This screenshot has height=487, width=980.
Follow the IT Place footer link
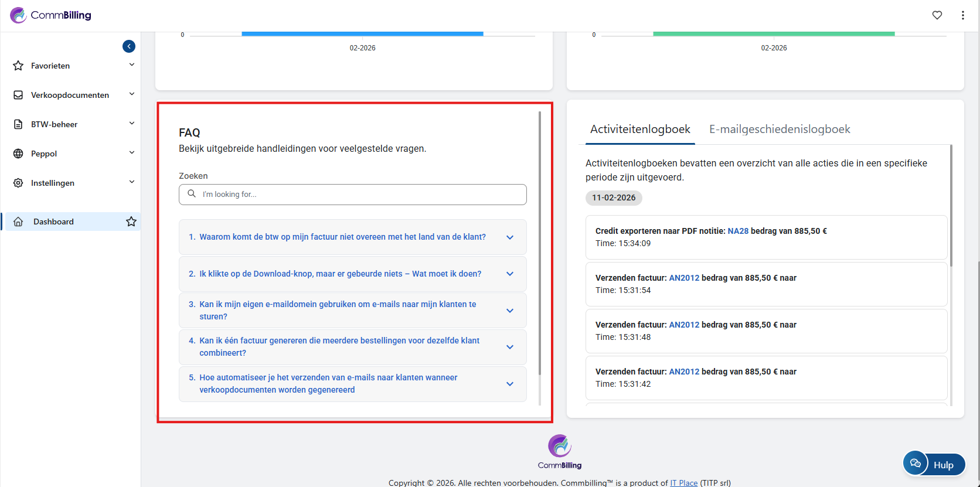click(683, 483)
